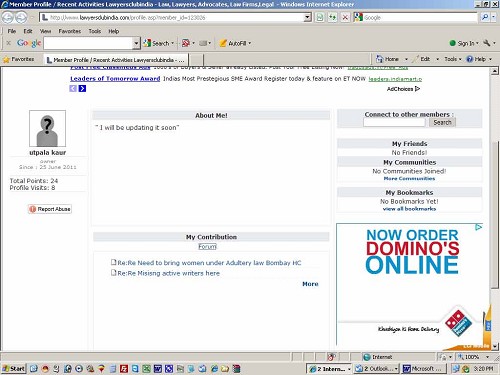The height and width of the screenshot is (375, 500).
Task: Click the popup blocker toolbar icon
Action: (x=186, y=43)
